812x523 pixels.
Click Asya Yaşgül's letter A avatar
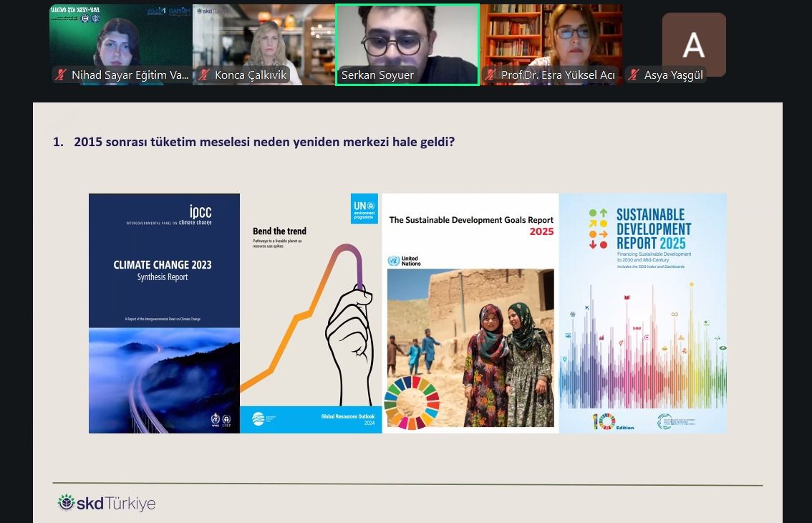coord(693,44)
